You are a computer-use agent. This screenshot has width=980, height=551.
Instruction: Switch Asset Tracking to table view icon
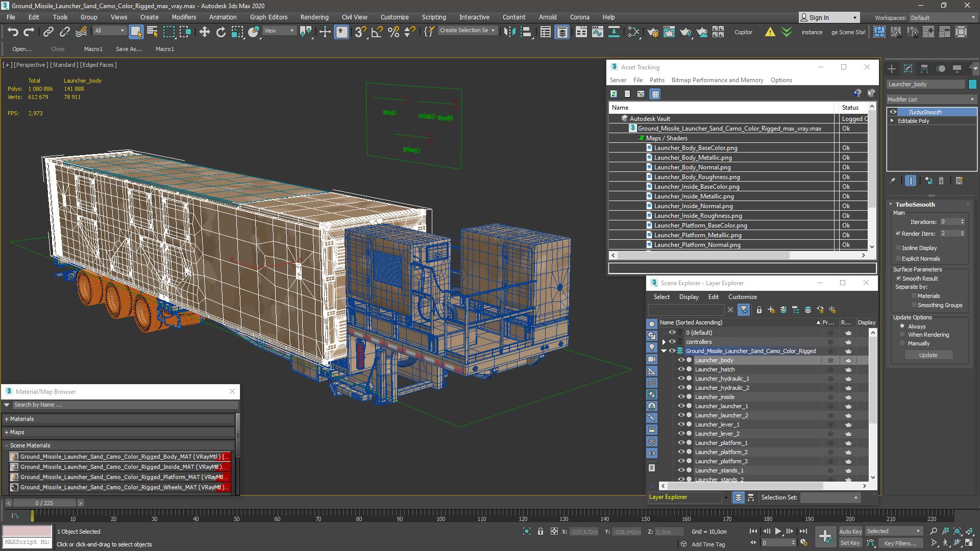click(x=655, y=94)
